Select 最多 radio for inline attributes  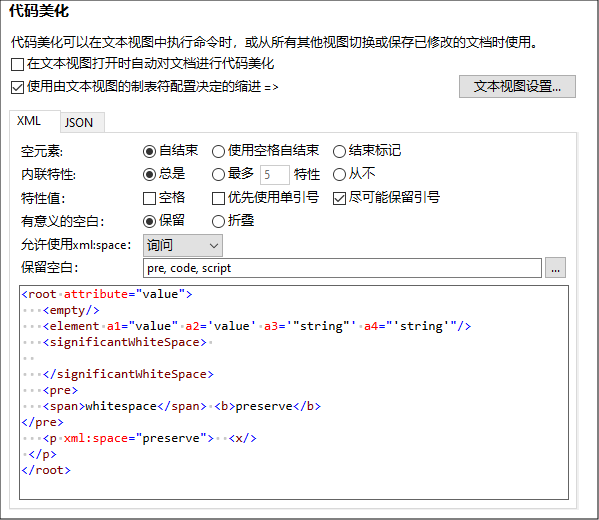(218, 175)
